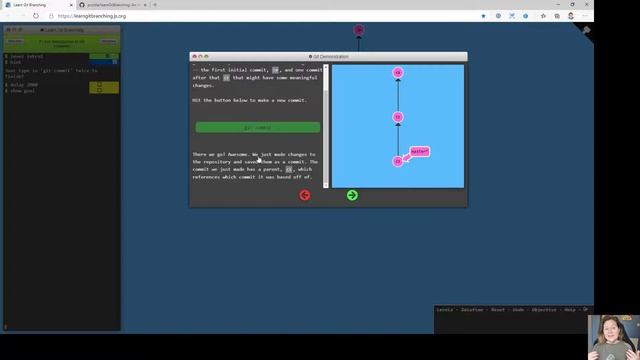This screenshot has height=360, width=640.
Task: Click the Learn Git Branching terminal title bar
Action: (62, 30)
